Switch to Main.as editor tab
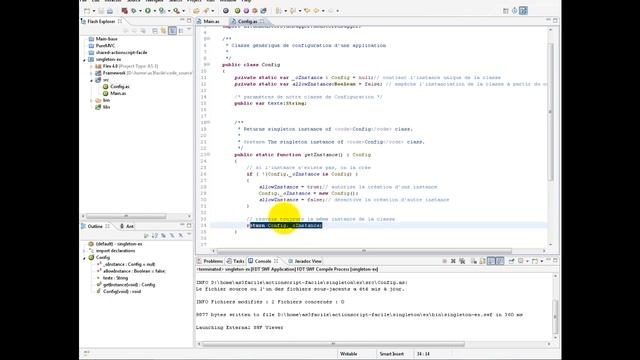This screenshot has height=360, width=640. [211, 21]
